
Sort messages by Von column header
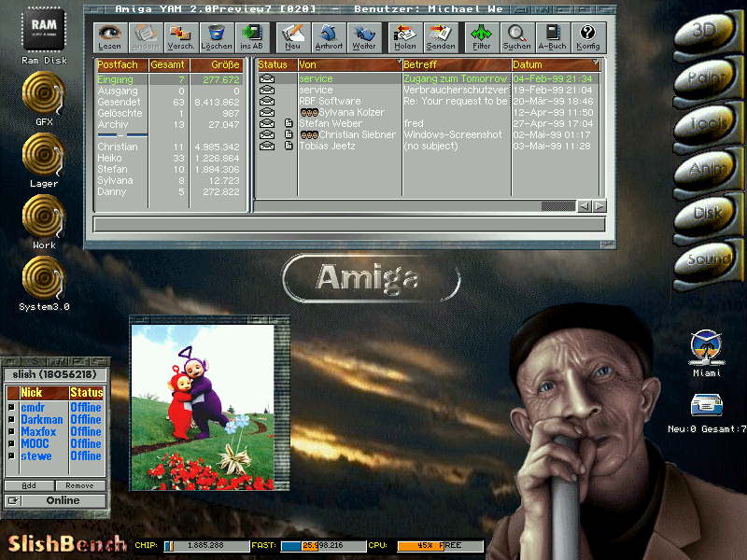tap(347, 64)
